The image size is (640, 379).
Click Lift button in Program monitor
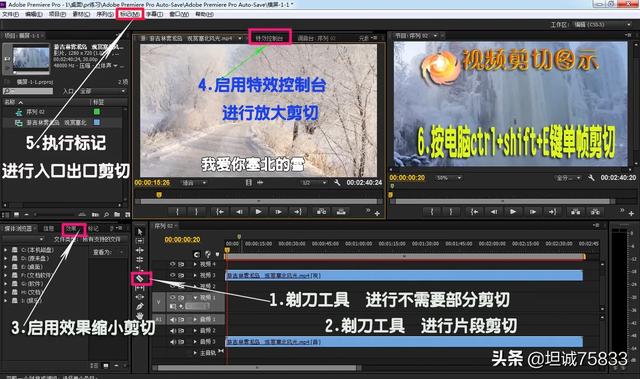click(x=576, y=212)
